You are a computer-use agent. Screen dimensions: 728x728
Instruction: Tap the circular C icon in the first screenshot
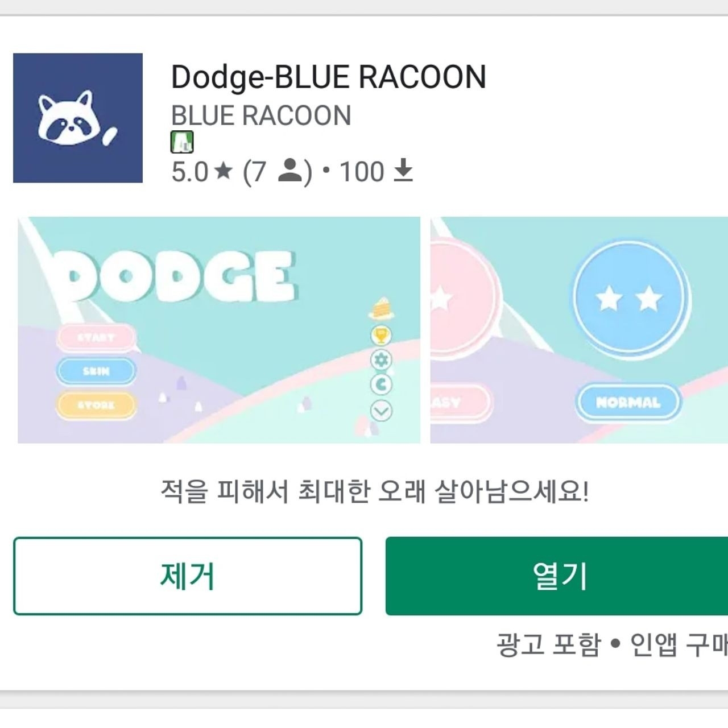pos(381,384)
